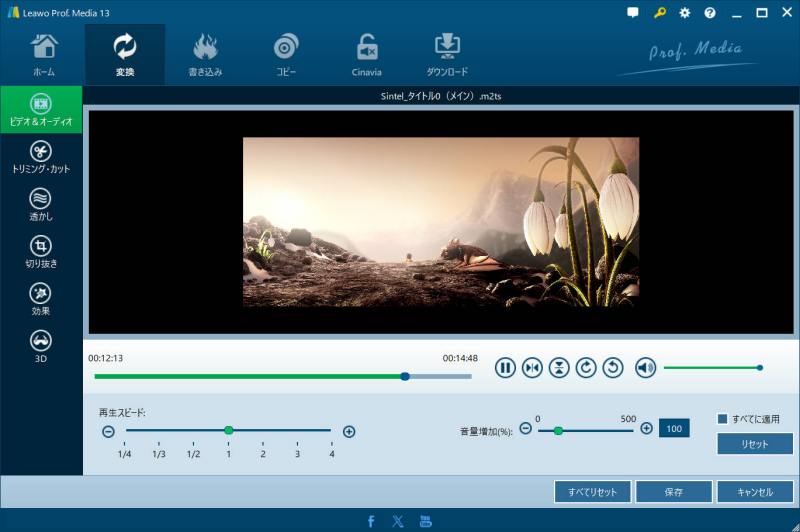
Task: Open the help question mark icon
Action: [x=710, y=13]
